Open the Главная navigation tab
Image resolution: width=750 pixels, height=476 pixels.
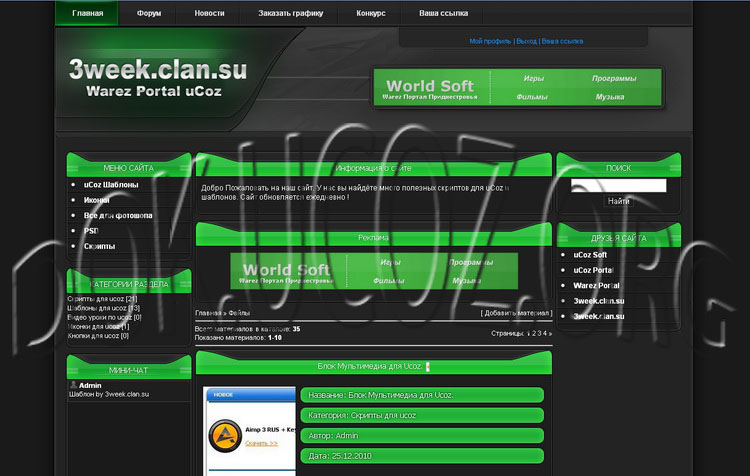coord(88,14)
